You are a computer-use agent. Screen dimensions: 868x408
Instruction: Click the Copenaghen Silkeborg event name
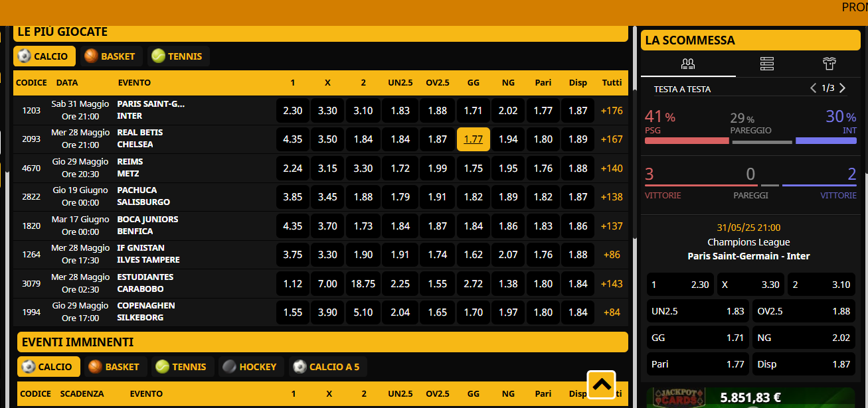pyautogui.click(x=146, y=312)
